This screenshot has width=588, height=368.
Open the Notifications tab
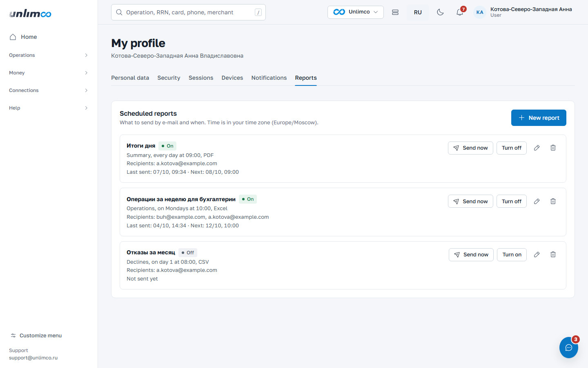point(269,78)
